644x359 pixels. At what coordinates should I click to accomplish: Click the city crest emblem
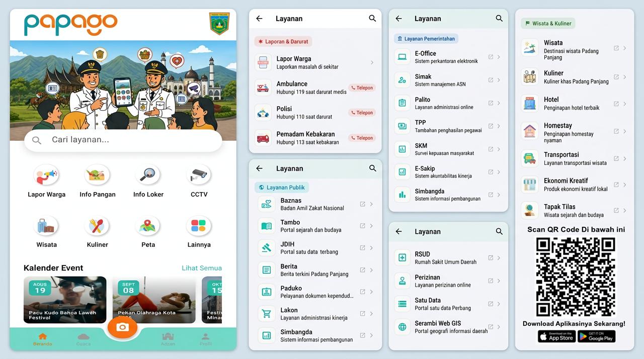pyautogui.click(x=219, y=24)
